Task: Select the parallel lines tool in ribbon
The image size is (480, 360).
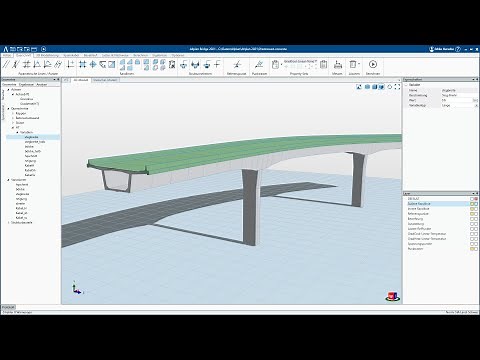Action: [6, 64]
